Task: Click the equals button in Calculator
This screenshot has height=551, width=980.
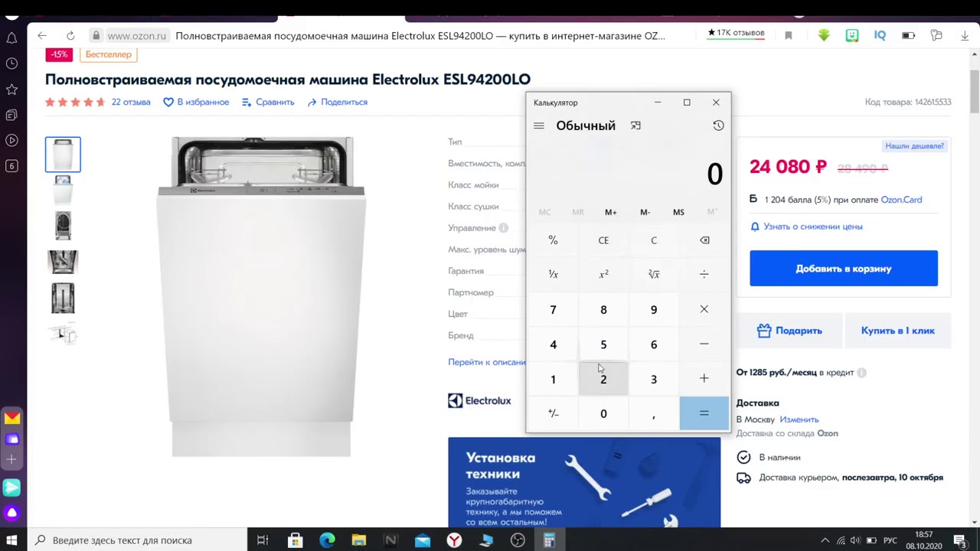Action: click(704, 413)
